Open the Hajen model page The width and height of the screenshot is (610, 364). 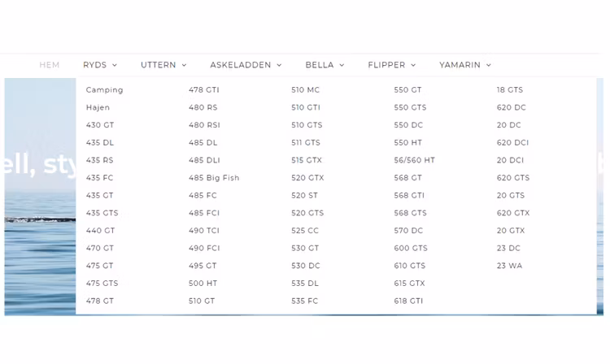(98, 107)
